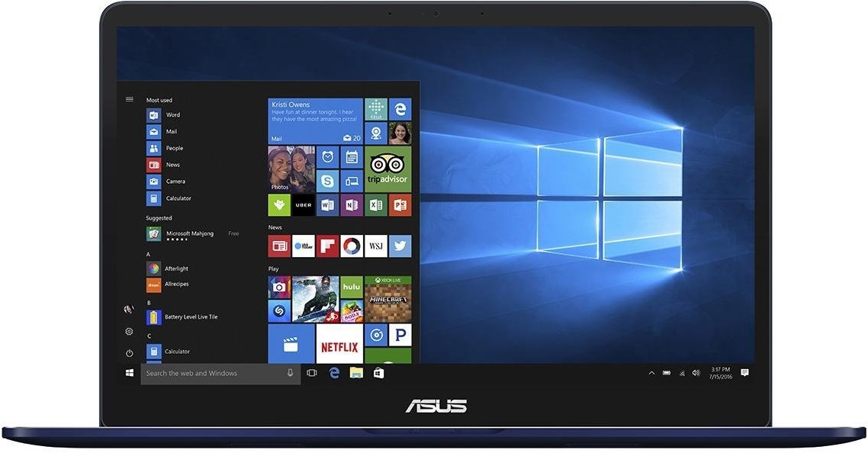Click the Twitter tile in News group

[400, 246]
